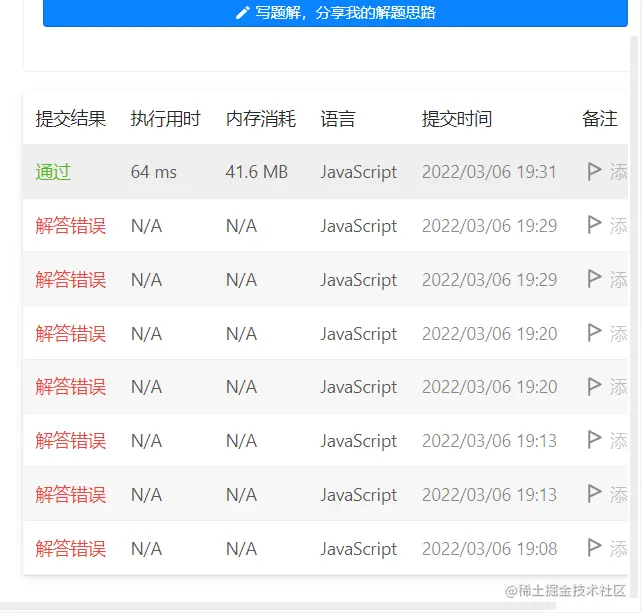The image size is (643, 615).
Task: Click the 内存消耗 column header
Action: click(261, 119)
